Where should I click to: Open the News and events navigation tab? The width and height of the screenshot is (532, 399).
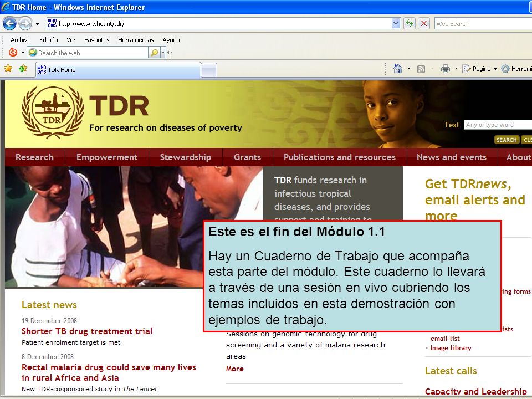point(452,157)
